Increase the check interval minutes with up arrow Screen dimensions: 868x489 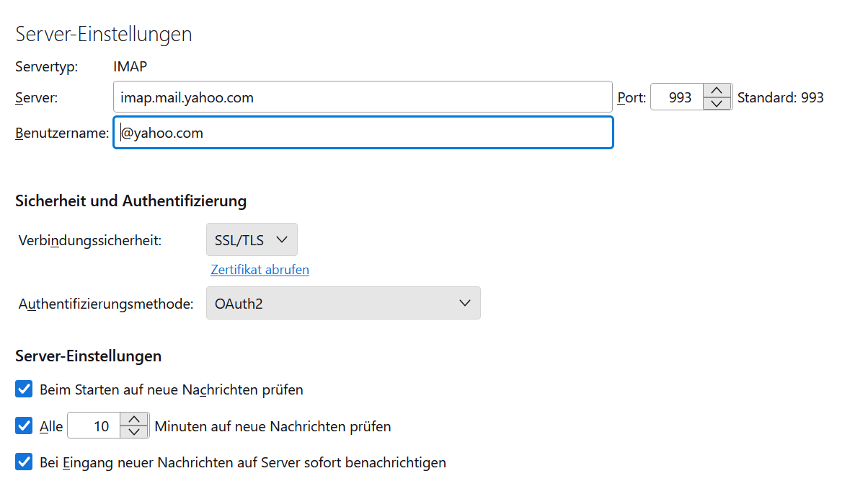point(133,419)
